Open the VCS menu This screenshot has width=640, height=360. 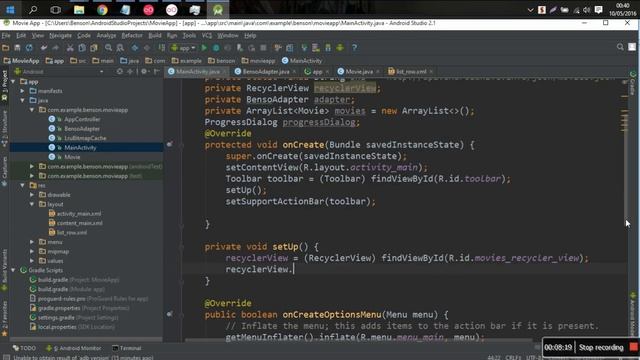207,36
